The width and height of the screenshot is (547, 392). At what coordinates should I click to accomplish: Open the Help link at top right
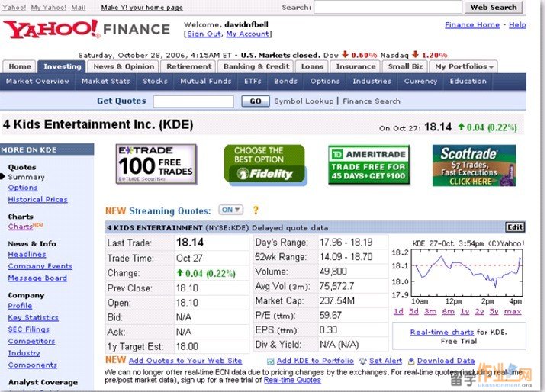(x=517, y=24)
